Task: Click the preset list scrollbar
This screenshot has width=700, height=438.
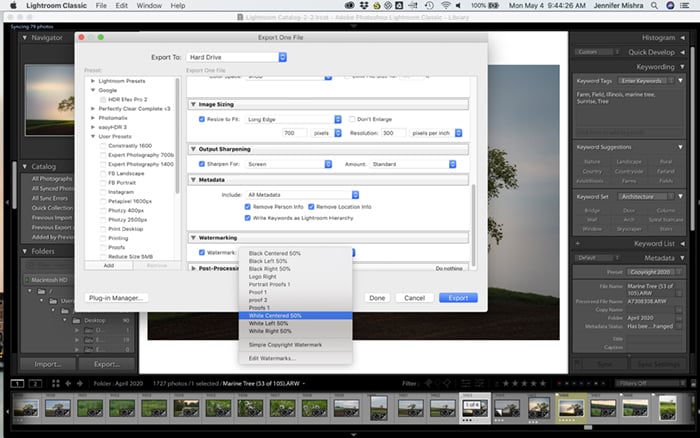Action: coord(177,136)
